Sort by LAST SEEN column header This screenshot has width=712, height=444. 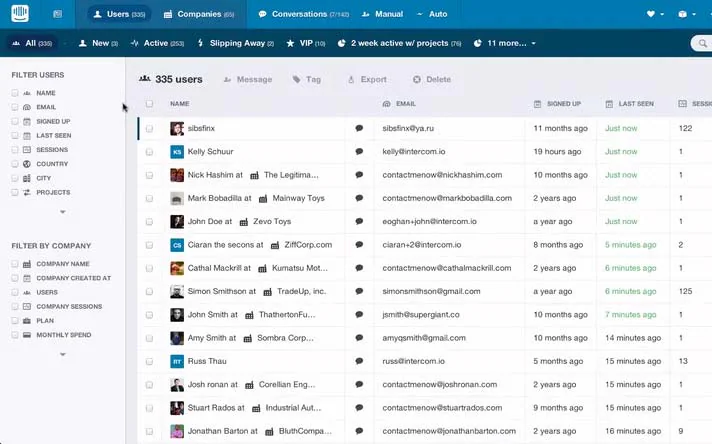coord(630,104)
